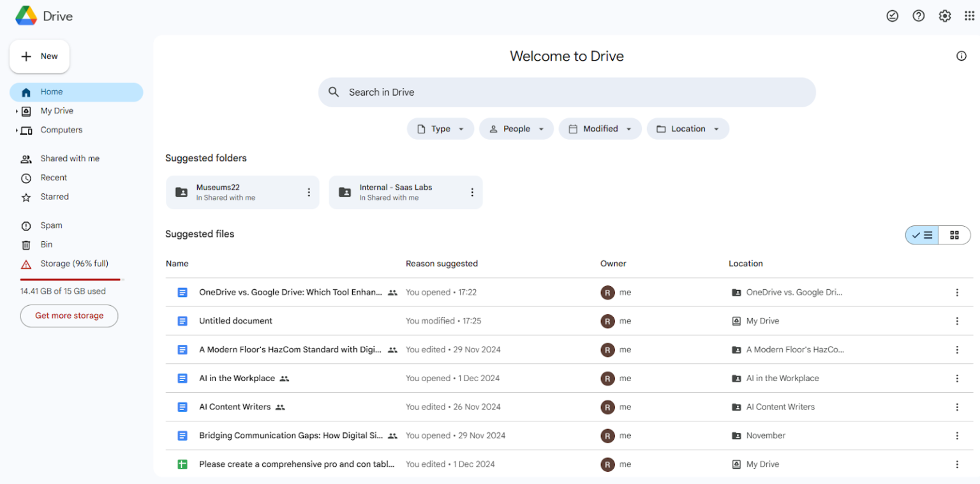980x484 pixels.
Task: Click the New button
Action: coord(39,56)
